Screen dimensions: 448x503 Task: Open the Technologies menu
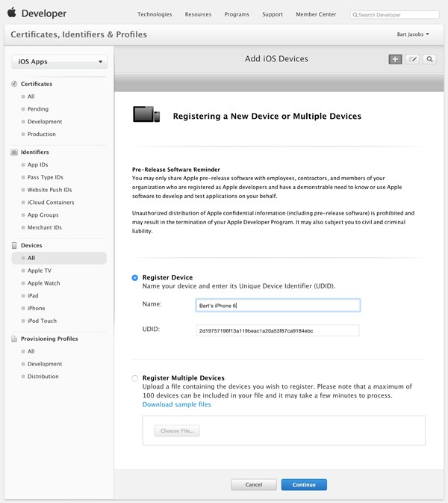click(155, 14)
